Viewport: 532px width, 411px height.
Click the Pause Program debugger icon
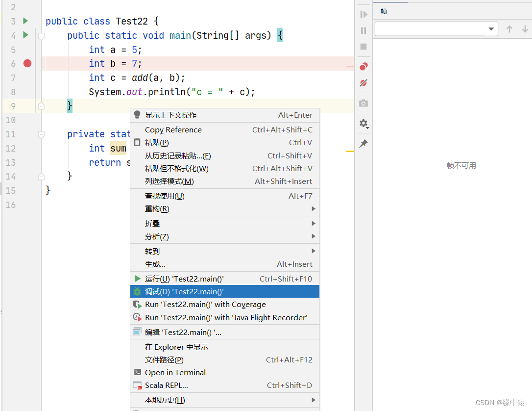coord(363,30)
